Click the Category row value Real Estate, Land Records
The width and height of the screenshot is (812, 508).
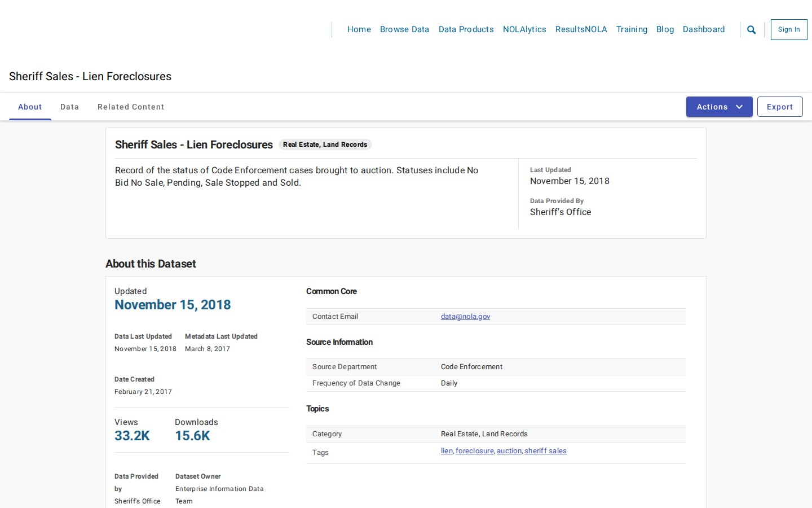pos(484,434)
